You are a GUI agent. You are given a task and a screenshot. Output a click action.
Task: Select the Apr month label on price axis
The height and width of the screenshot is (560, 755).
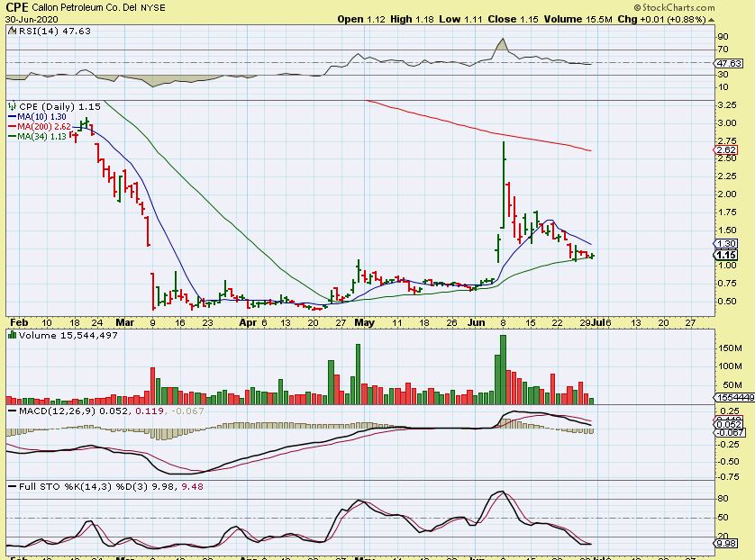tap(249, 321)
